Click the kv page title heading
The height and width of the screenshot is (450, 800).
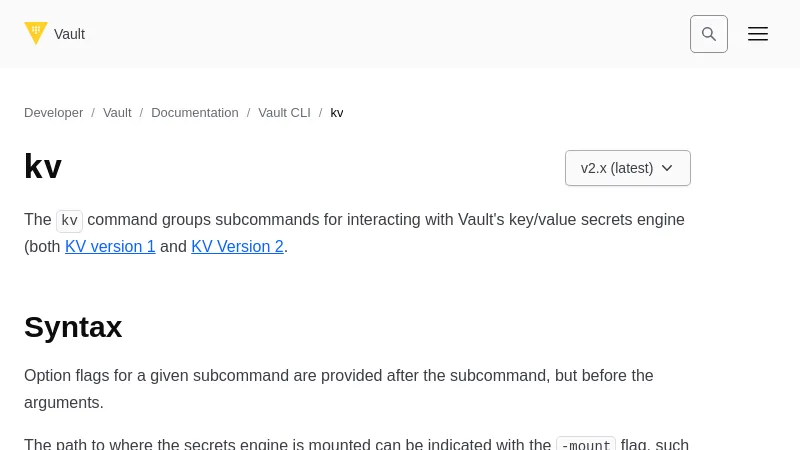43,166
